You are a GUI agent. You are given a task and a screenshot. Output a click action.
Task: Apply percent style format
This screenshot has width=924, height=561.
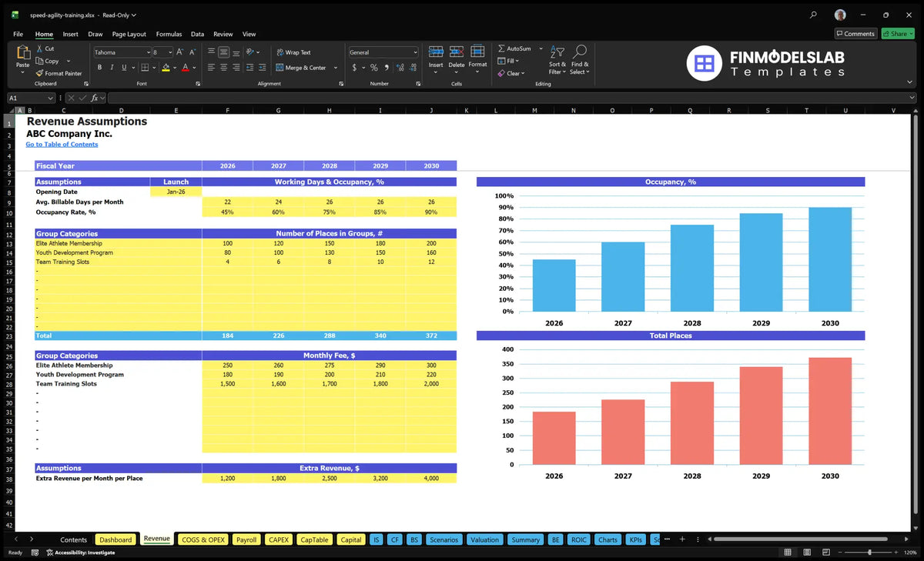[x=374, y=68]
